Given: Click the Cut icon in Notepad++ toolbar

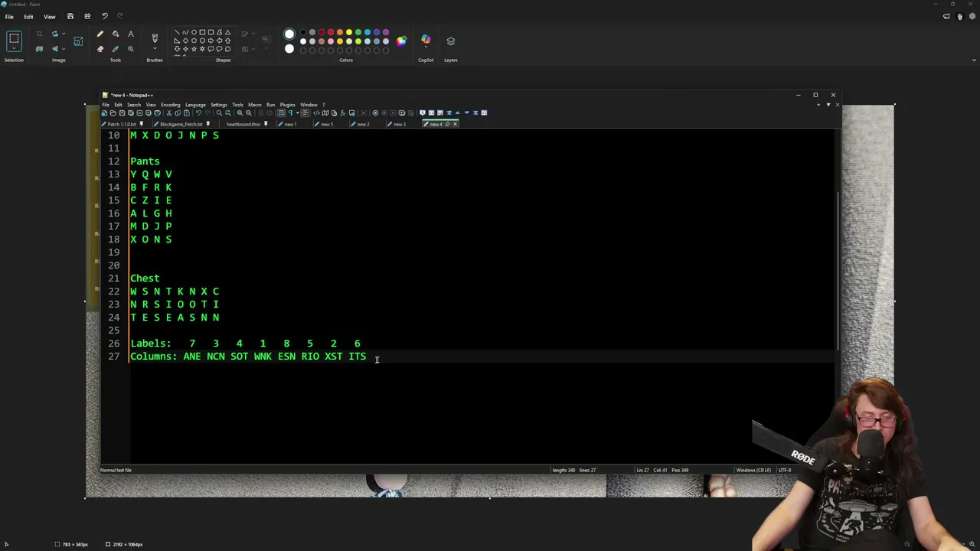Looking at the screenshot, I should 168,113.
